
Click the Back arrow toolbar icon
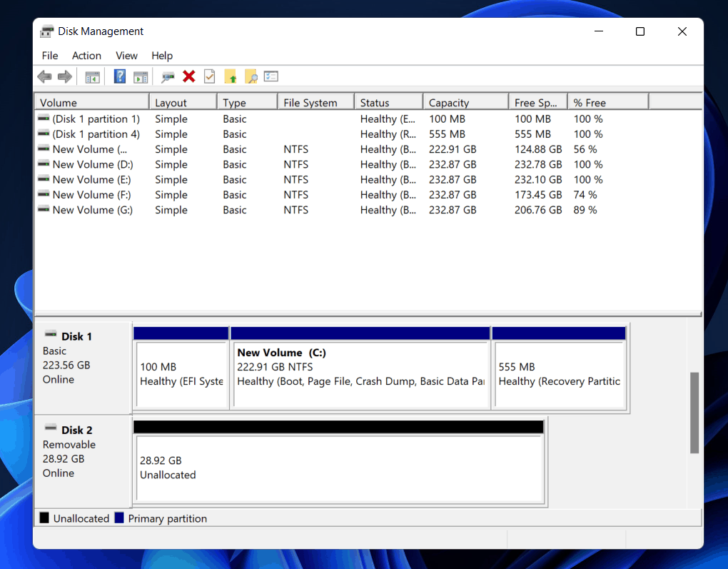44,76
